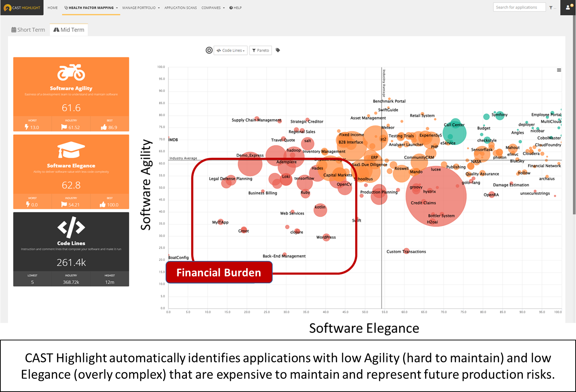Click the CAST Highlight logo
Screen dimensions: 576x392
tap(22, 8)
